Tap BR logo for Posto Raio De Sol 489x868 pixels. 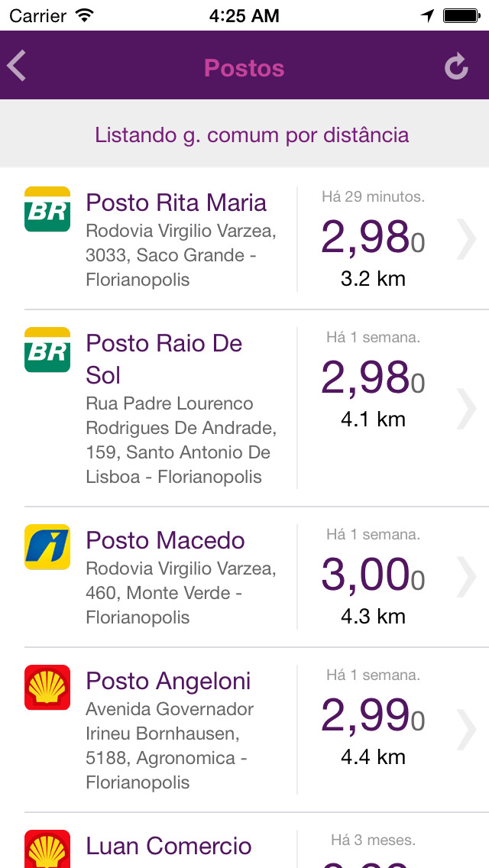[47, 350]
